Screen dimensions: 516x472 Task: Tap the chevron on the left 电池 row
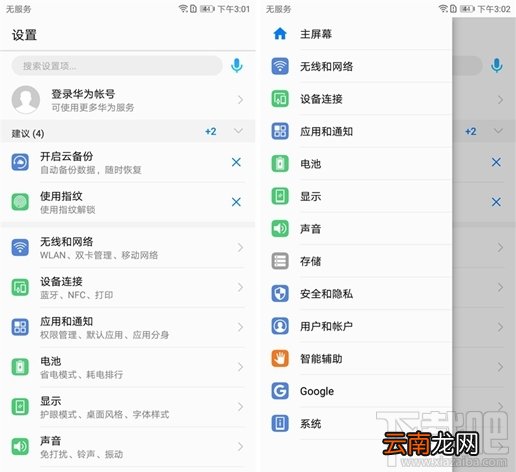(240, 367)
